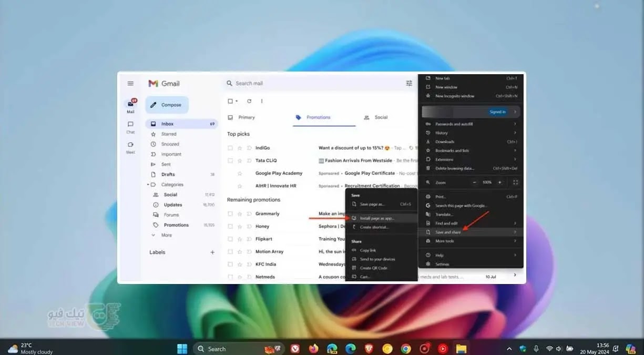
Task: Open the Mail section in the left rail
Action: (x=130, y=106)
